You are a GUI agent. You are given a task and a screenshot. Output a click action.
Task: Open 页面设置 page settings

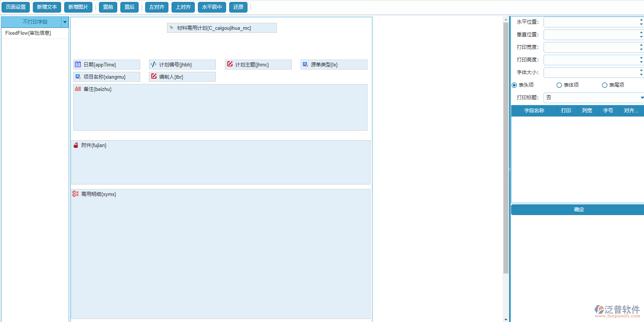coord(16,7)
